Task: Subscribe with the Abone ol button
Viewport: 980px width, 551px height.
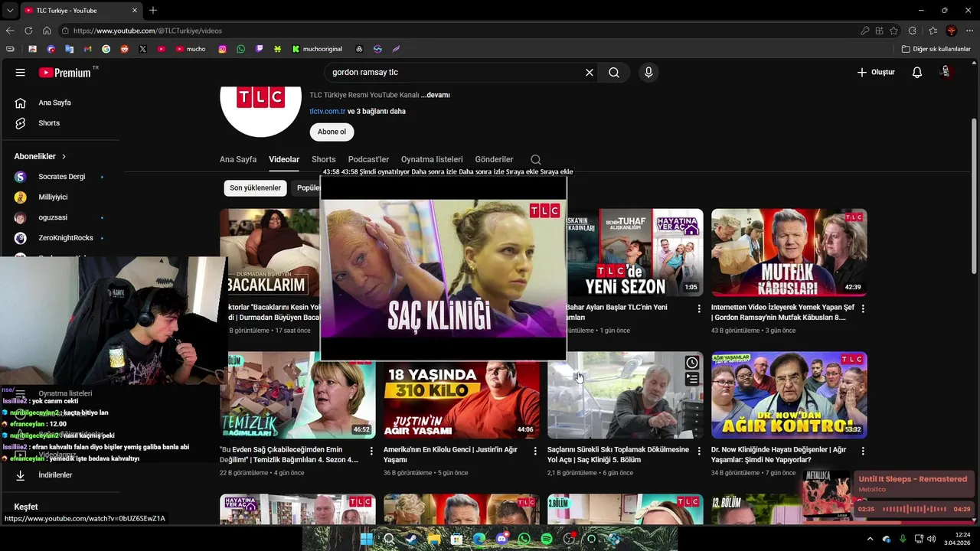Action: (x=332, y=132)
